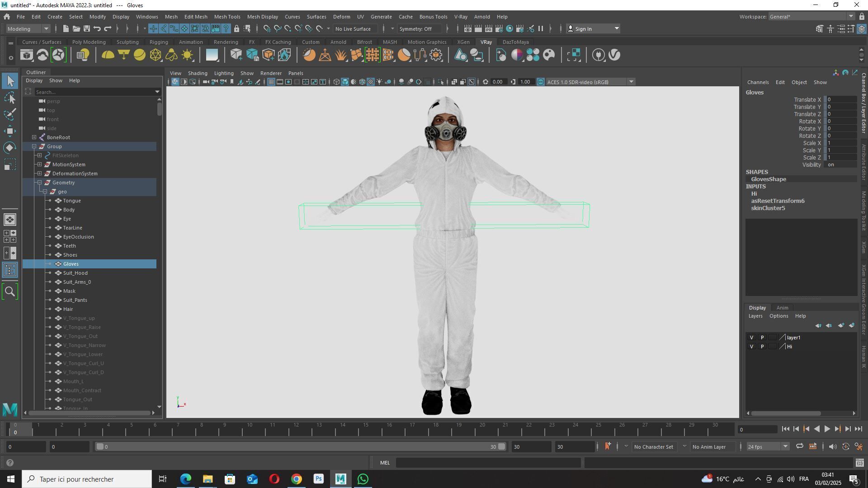Click the V-Ray frame buffer shelf icon
This screenshot has width=868, height=488.
click(x=26, y=55)
